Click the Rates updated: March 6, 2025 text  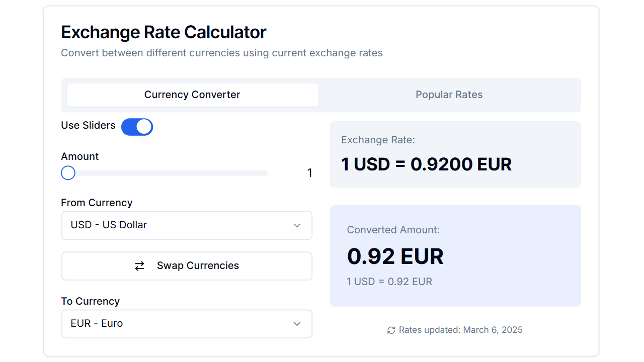[460, 330]
